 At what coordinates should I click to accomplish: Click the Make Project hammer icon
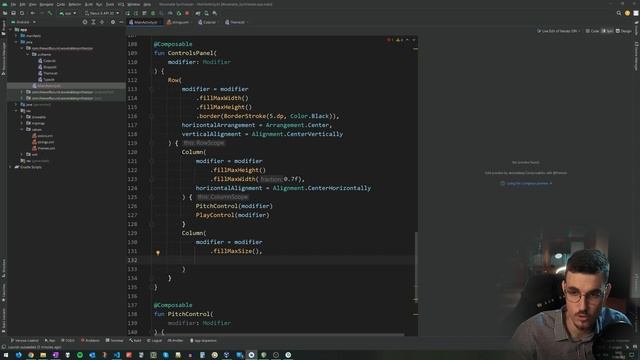pyautogui.click(x=50, y=13)
